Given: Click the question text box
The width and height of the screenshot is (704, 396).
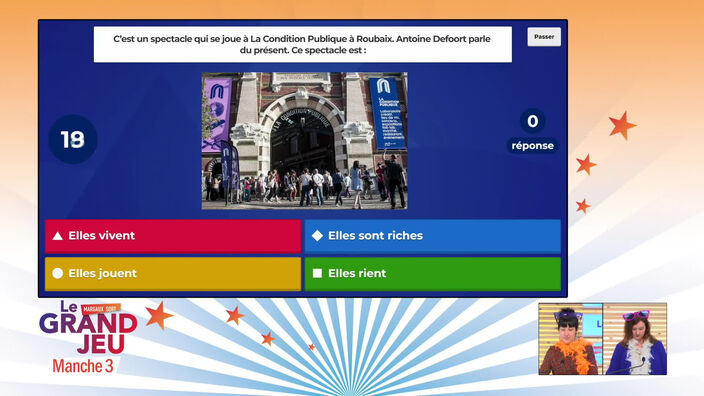Looking at the screenshot, I should tap(303, 44).
